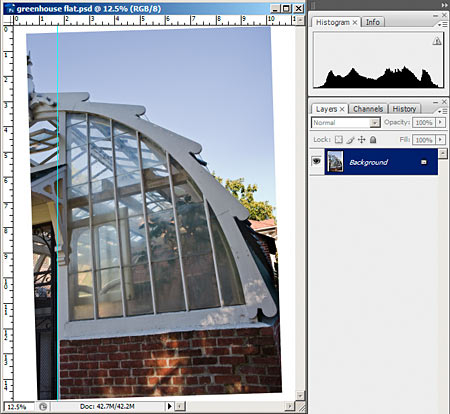The image size is (450, 414).
Task: Minimize the Layers panel group
Action: [435, 102]
